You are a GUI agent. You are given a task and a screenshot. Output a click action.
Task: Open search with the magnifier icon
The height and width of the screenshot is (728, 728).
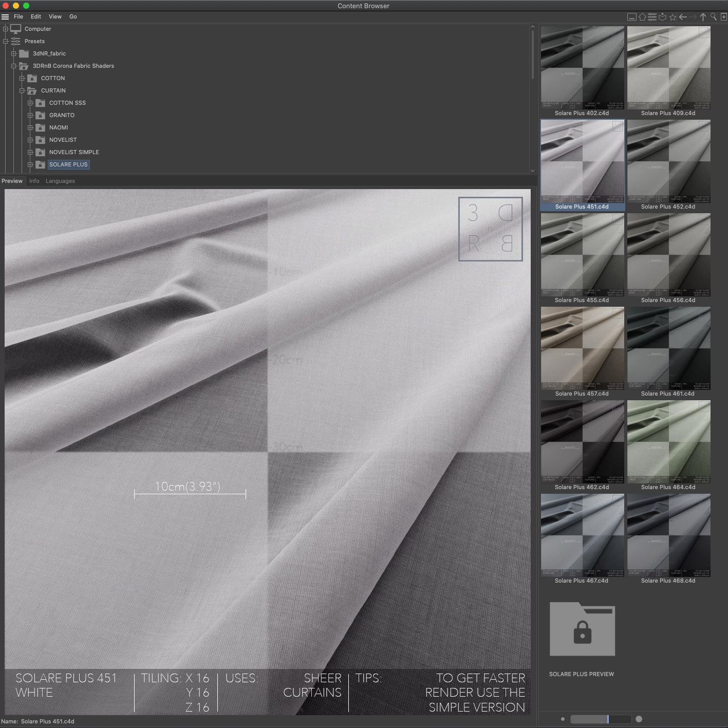[713, 17]
